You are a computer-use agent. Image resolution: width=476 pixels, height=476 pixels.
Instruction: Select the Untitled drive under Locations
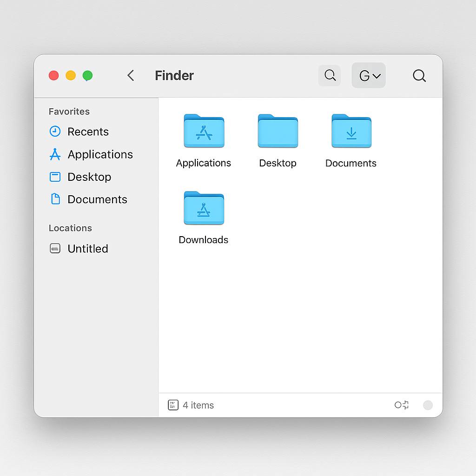pos(88,248)
